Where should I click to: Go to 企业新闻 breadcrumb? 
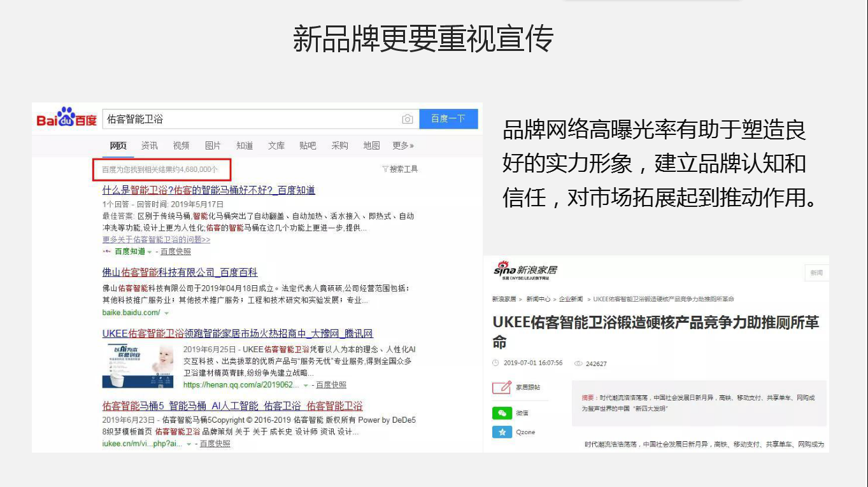tap(571, 299)
